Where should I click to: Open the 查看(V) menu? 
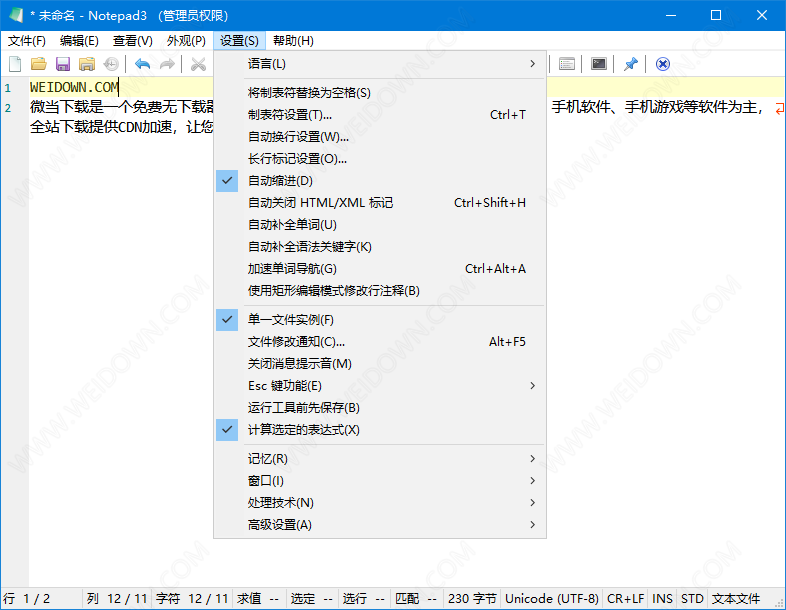pos(132,41)
